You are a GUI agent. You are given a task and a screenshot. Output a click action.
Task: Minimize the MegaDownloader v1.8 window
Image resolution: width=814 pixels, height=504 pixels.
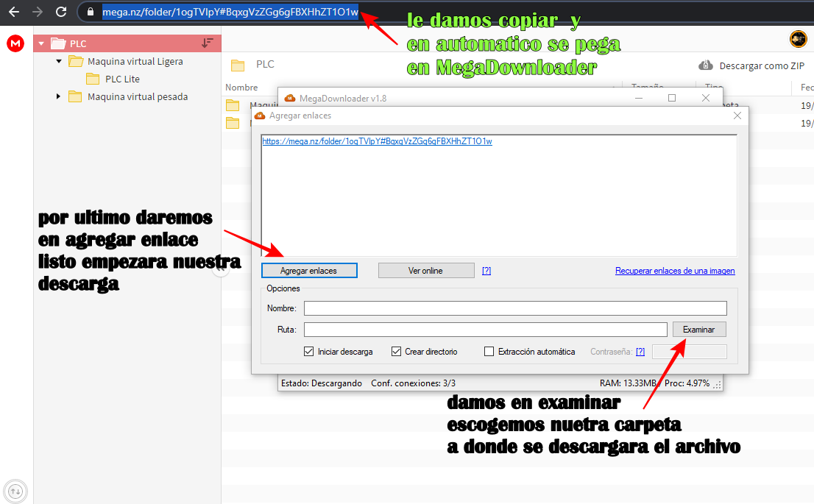click(x=639, y=98)
